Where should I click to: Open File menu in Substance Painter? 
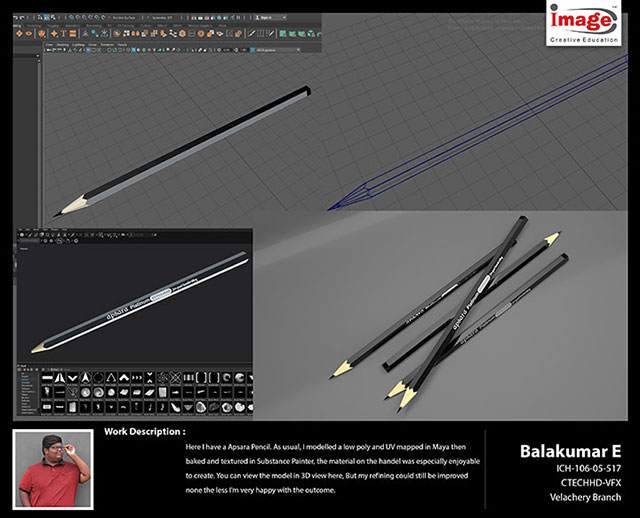[x=19, y=229]
